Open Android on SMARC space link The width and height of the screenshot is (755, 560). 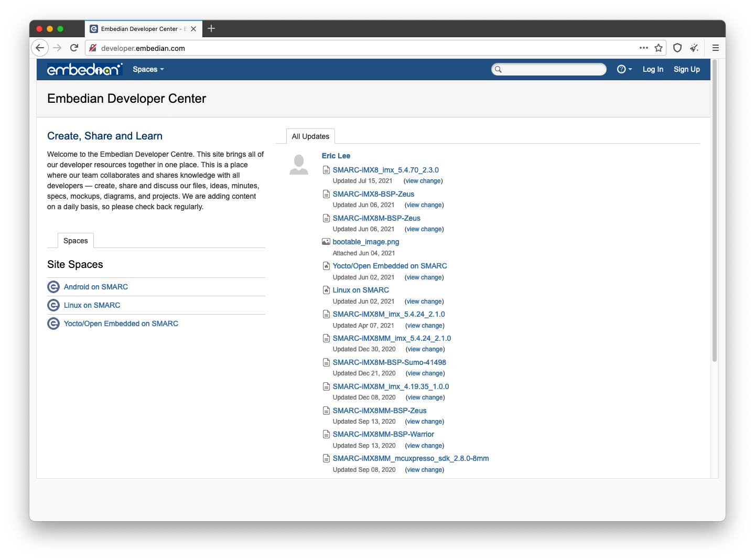coord(96,287)
